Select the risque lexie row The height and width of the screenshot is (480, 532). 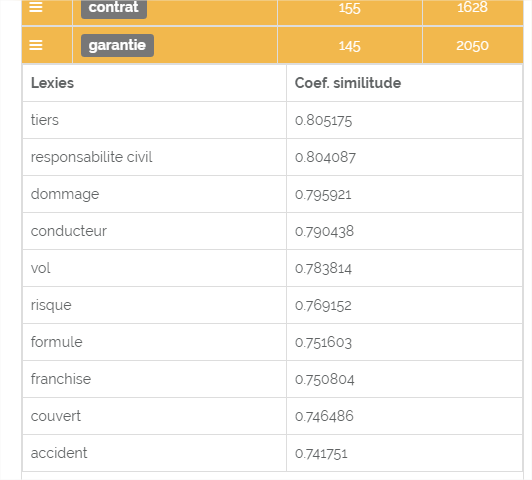click(272, 305)
